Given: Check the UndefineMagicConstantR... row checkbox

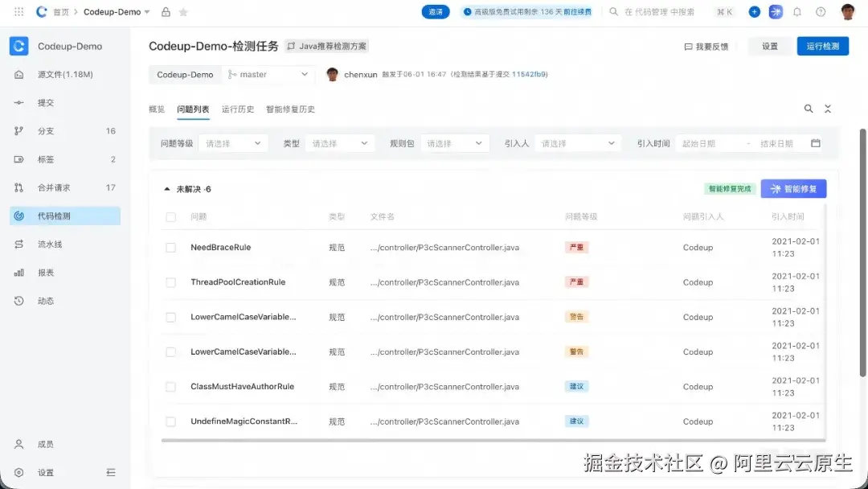Looking at the screenshot, I should [171, 421].
